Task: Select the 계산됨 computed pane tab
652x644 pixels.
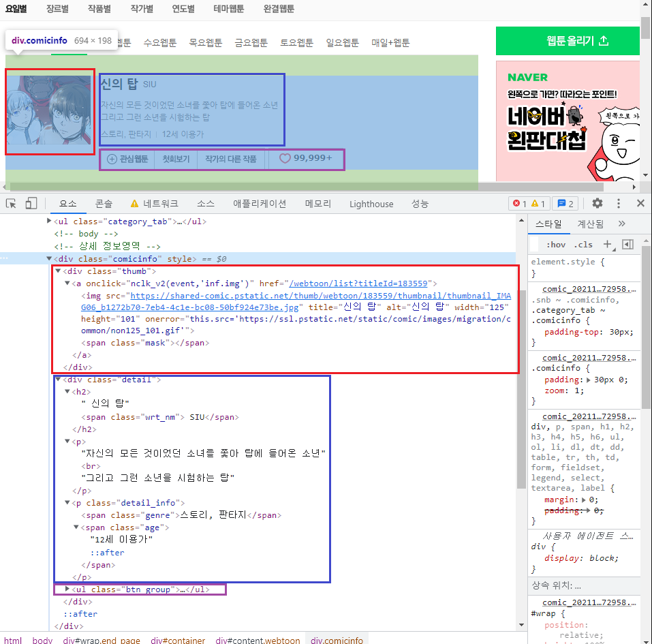Action: [x=591, y=224]
